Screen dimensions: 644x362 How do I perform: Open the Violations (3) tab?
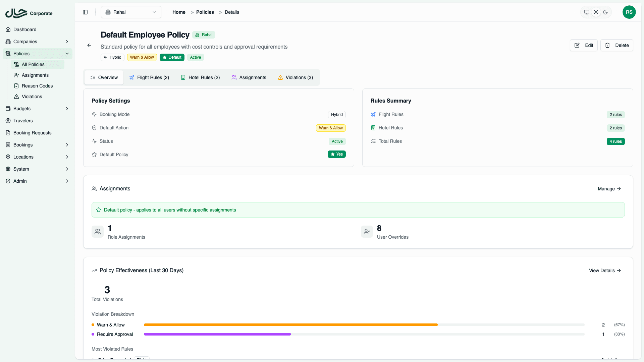pyautogui.click(x=295, y=77)
